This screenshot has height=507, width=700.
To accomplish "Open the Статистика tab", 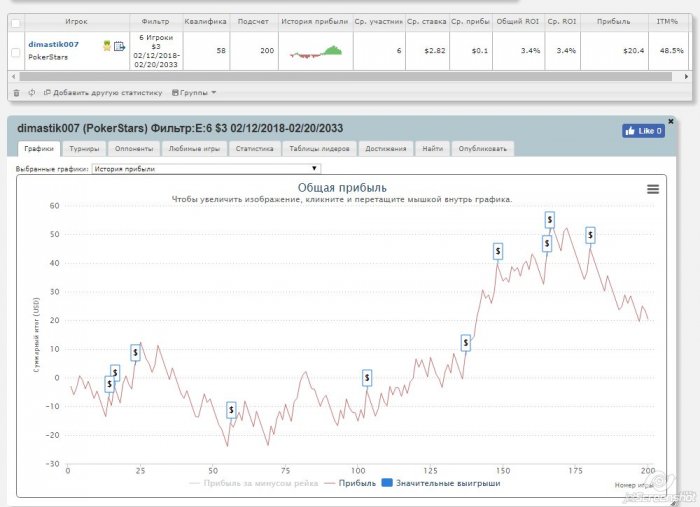I will click(x=254, y=149).
